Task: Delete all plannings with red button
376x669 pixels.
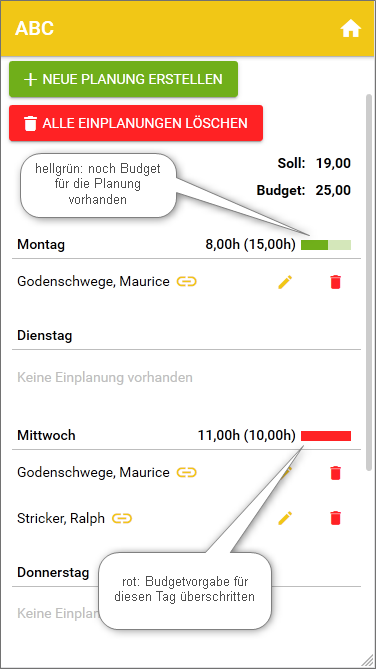Action: (x=136, y=123)
